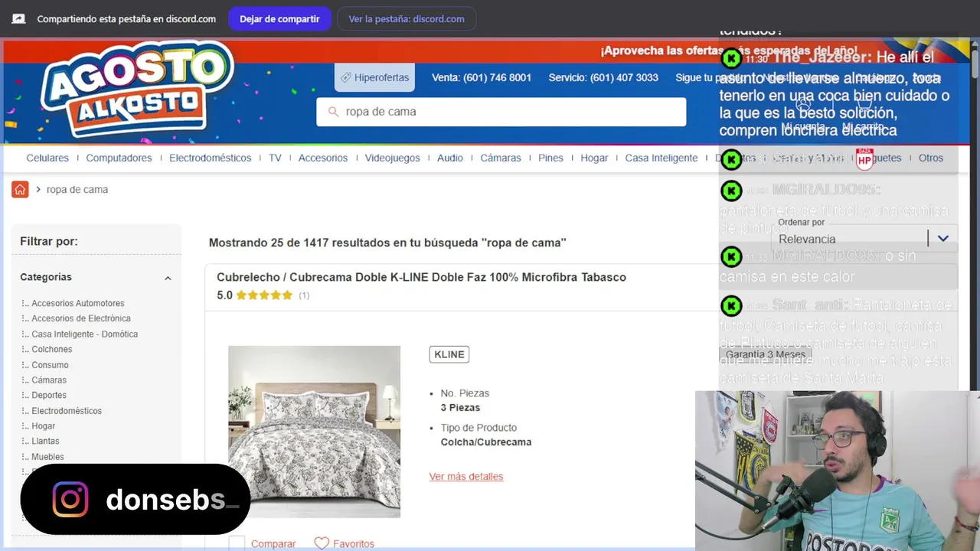This screenshot has width=980, height=551.
Task: Open the Hiperofertas tag button
Action: [x=375, y=77]
